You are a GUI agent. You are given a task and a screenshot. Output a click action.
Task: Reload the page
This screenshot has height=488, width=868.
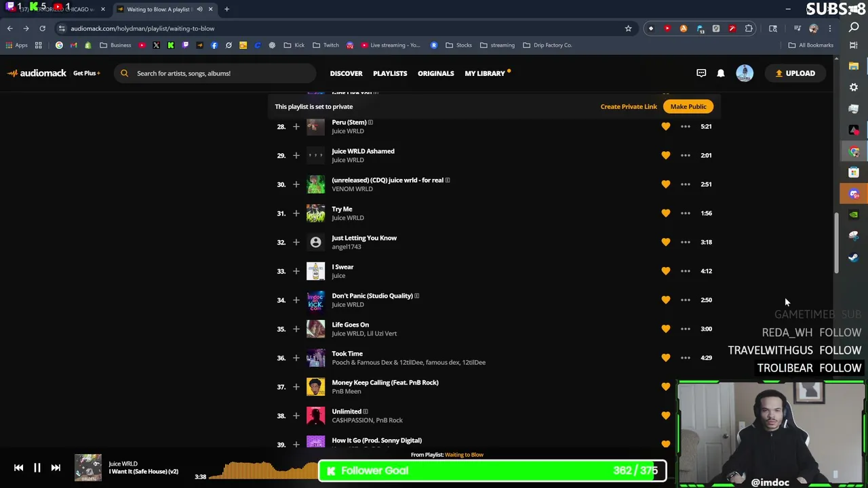tap(42, 28)
